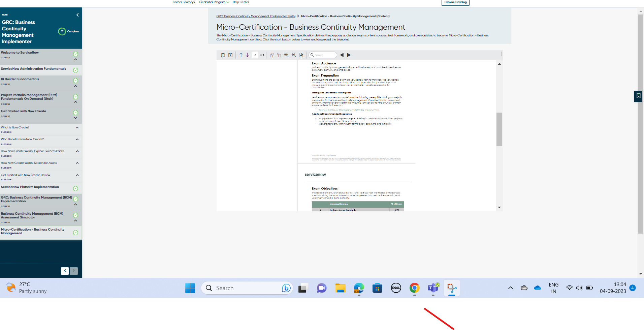
Task: Expand Search for Assets section chevron
Action: (77, 163)
